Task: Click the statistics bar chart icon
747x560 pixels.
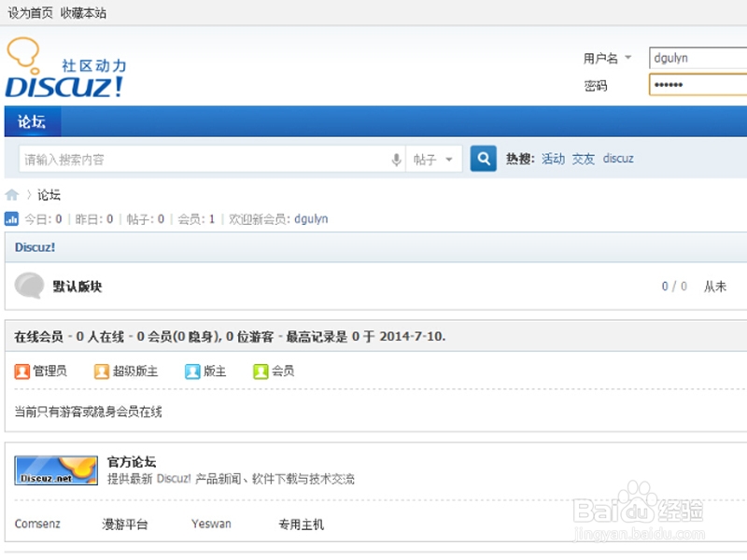Action: coord(11,219)
